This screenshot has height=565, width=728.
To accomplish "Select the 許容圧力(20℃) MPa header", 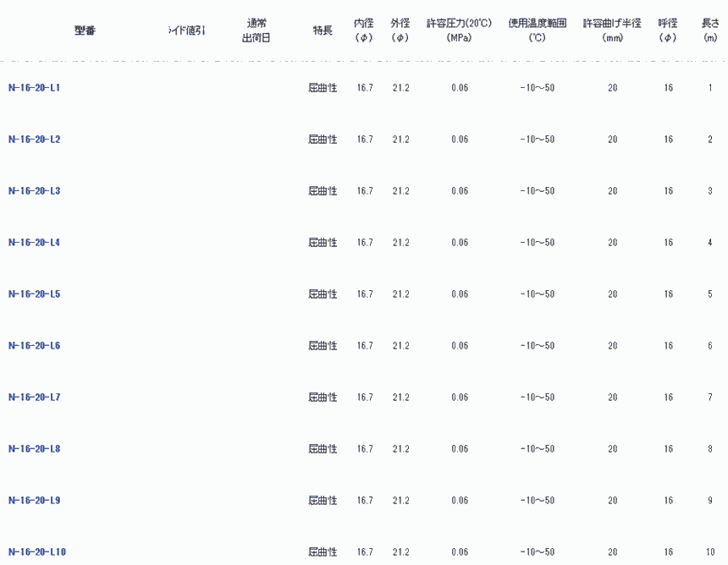I will 459,30.
